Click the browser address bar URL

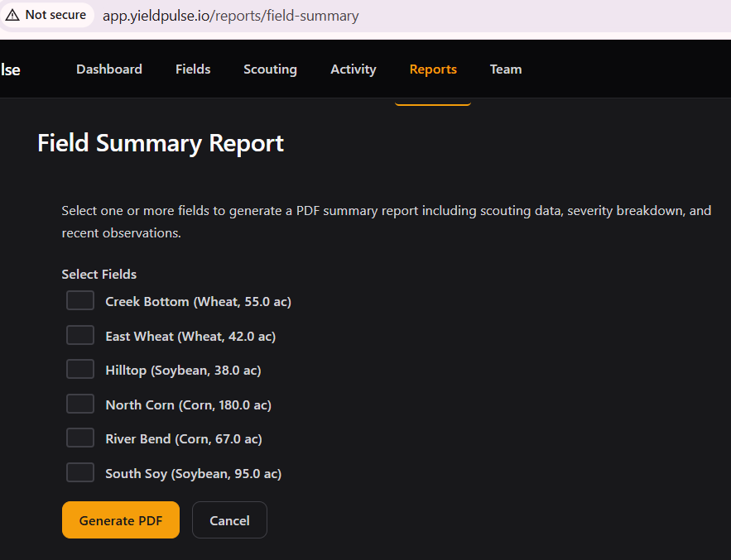pyautogui.click(x=230, y=16)
